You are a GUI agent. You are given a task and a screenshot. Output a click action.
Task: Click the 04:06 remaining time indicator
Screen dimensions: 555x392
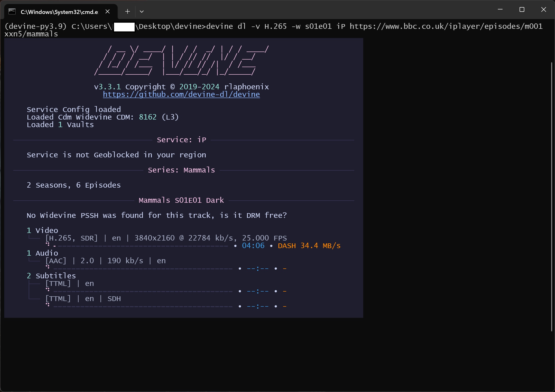click(253, 246)
